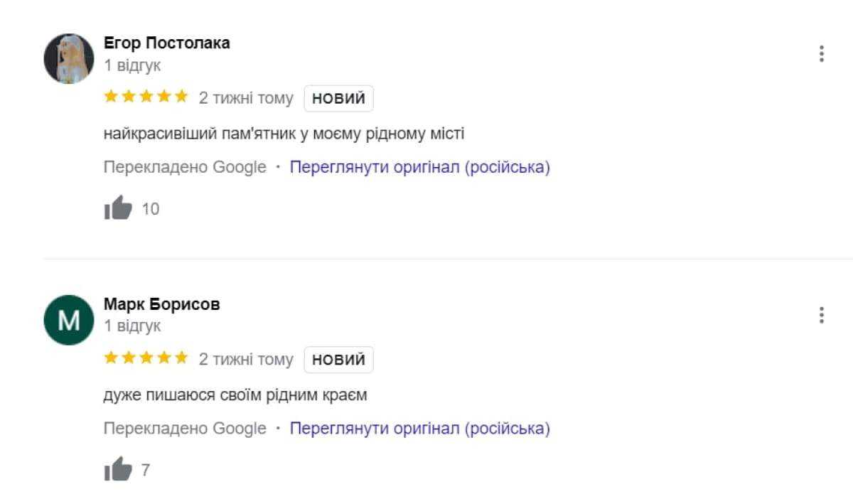Viewport: 853px width, 504px height.
Task: Click the green M avatar of Марк Борисов
Action: tap(69, 320)
